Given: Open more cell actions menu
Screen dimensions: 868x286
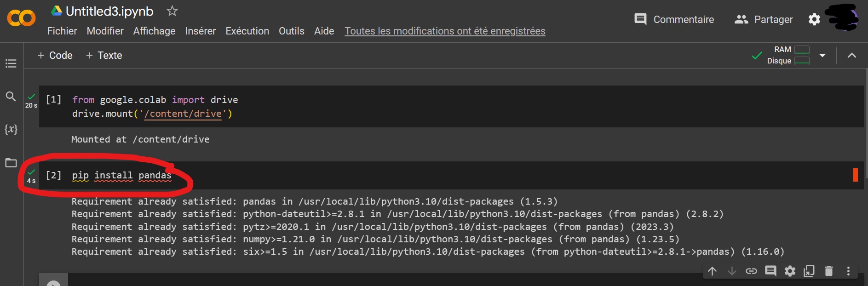Looking at the screenshot, I should [848, 271].
